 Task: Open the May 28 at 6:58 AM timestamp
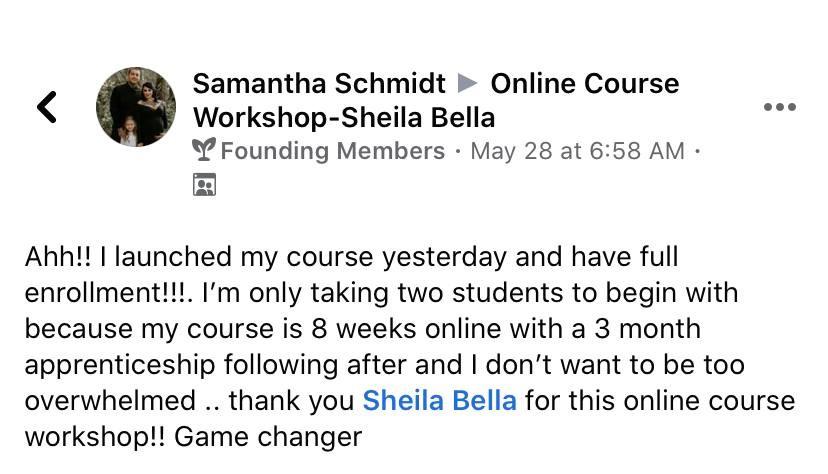(577, 151)
